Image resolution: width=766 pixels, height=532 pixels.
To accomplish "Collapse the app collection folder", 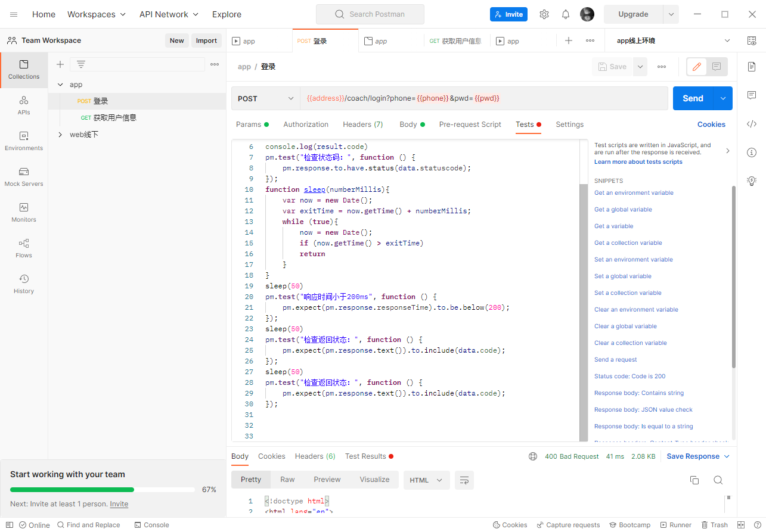I will tap(60, 85).
